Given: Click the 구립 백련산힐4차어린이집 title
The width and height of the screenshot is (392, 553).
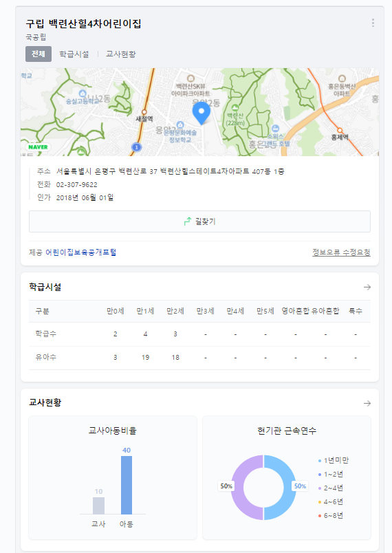Looking at the screenshot, I should click(83, 23).
